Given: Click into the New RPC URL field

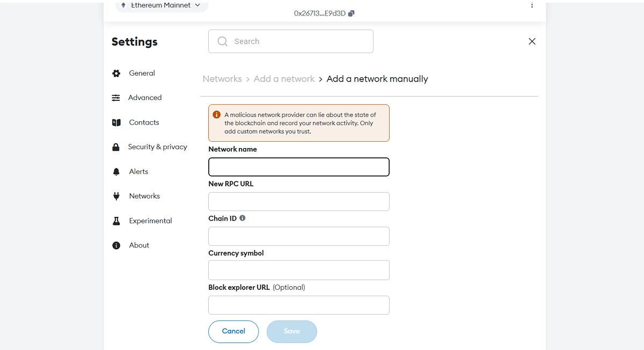Looking at the screenshot, I should 298,202.
